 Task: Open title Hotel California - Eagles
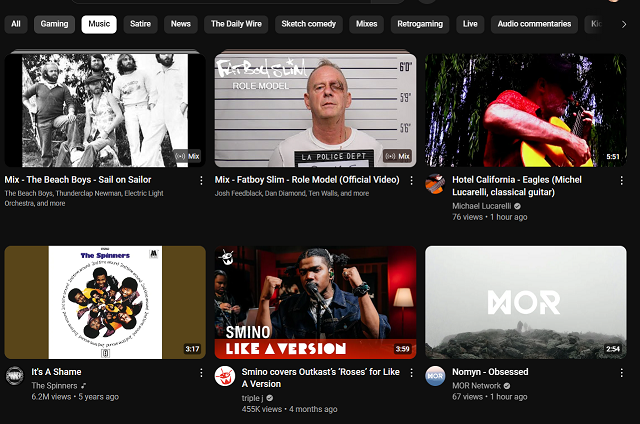[x=517, y=186]
